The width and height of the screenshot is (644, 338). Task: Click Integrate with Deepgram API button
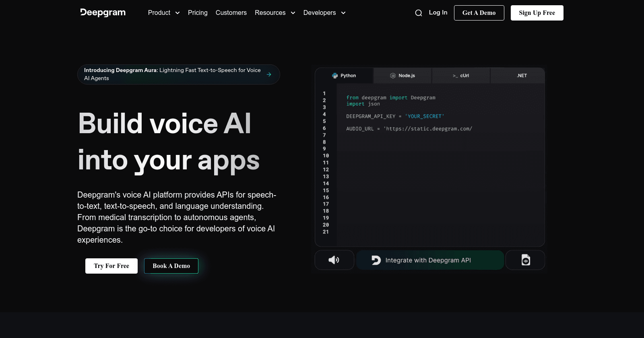[430, 260]
